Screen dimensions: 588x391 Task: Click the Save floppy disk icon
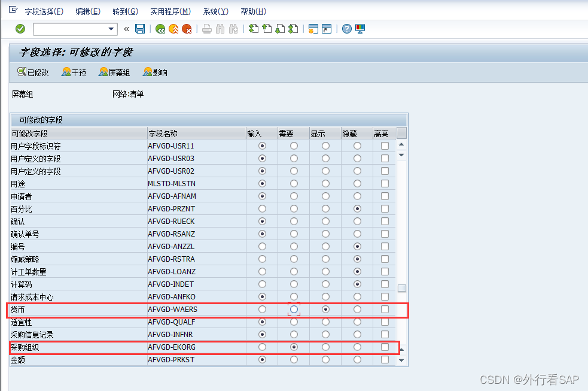tap(140, 29)
